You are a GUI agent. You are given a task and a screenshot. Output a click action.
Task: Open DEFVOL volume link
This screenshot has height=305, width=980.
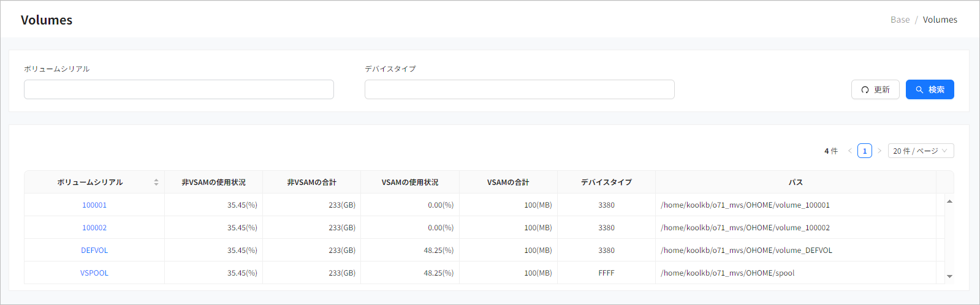tap(94, 250)
